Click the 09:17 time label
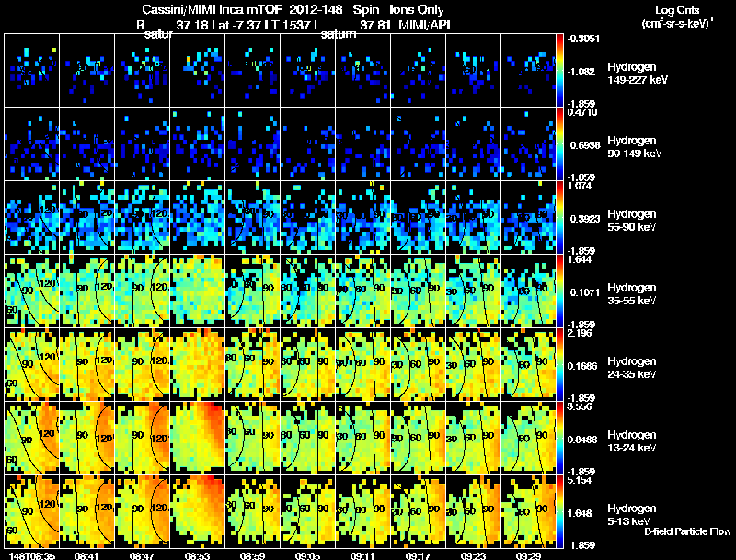This screenshot has width=736, height=560. tap(418, 555)
